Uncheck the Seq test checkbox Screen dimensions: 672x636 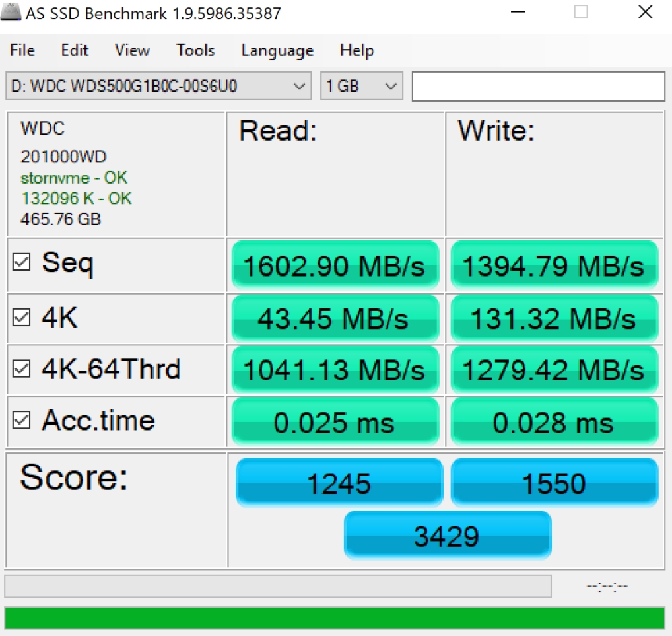coord(21,262)
